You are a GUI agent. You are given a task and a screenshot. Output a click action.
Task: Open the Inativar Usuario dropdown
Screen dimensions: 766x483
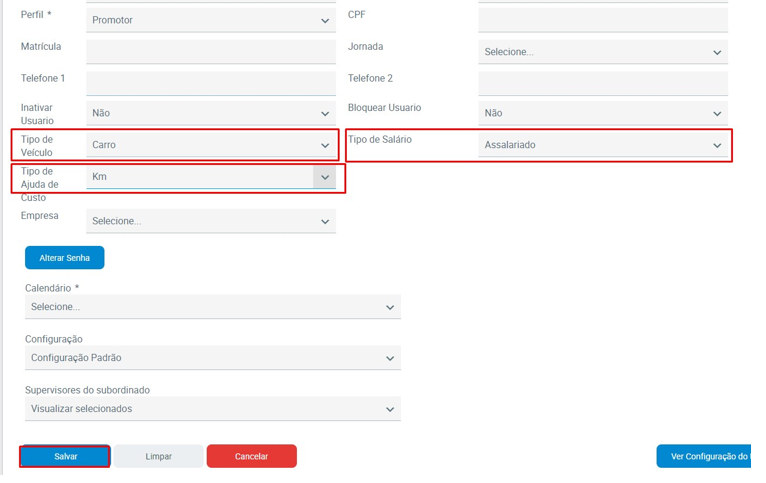click(210, 114)
